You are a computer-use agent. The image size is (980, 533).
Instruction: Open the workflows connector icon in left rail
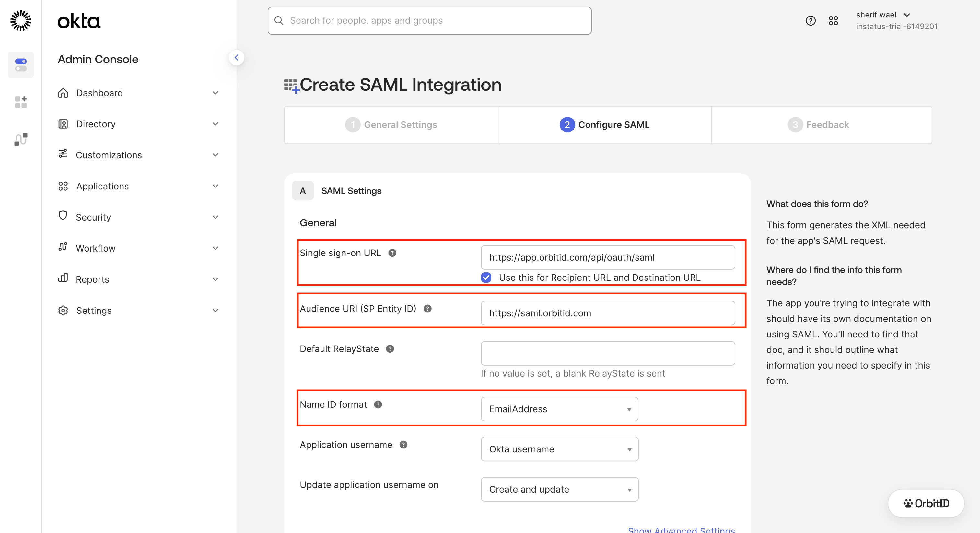(20, 139)
